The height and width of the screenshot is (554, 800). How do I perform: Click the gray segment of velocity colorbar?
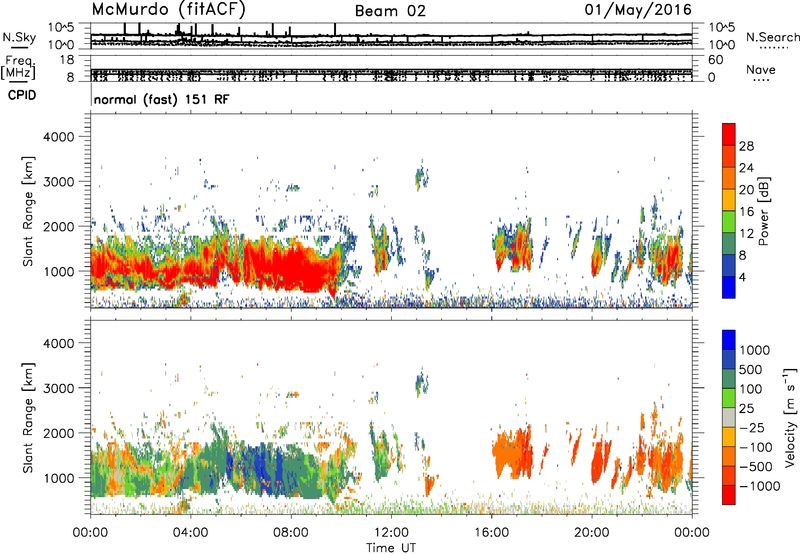(x=729, y=417)
